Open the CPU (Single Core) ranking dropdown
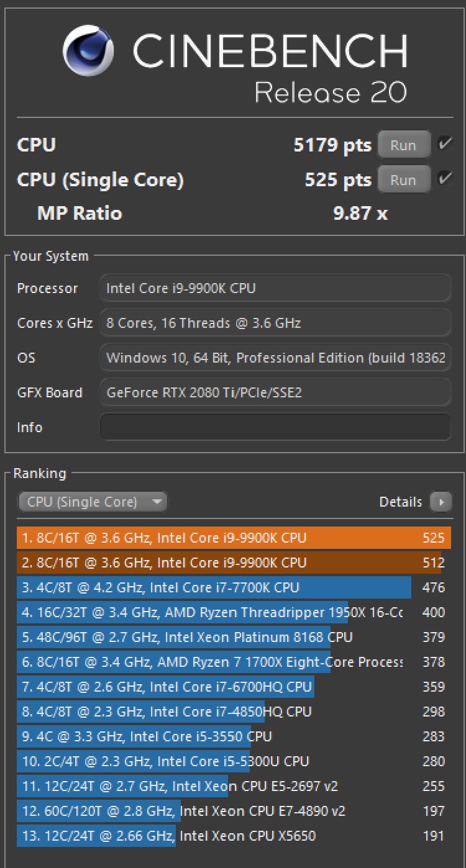 pyautogui.click(x=92, y=502)
